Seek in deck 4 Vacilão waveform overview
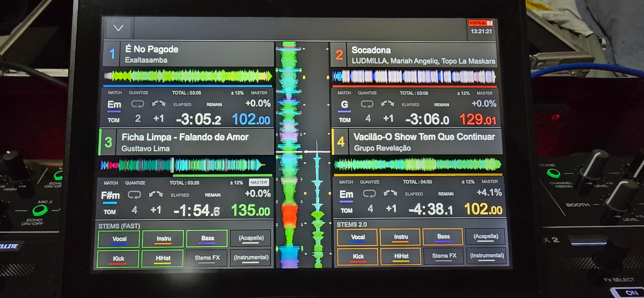The height and width of the screenshot is (298, 644). point(418,165)
